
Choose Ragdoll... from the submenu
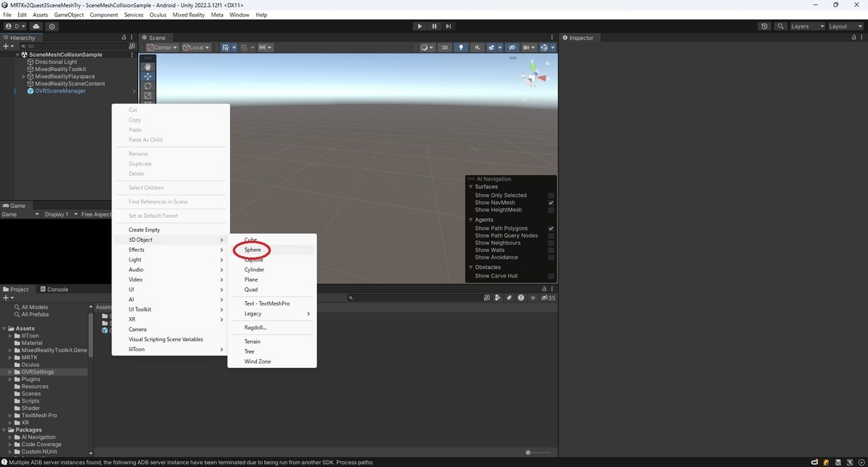click(272, 328)
